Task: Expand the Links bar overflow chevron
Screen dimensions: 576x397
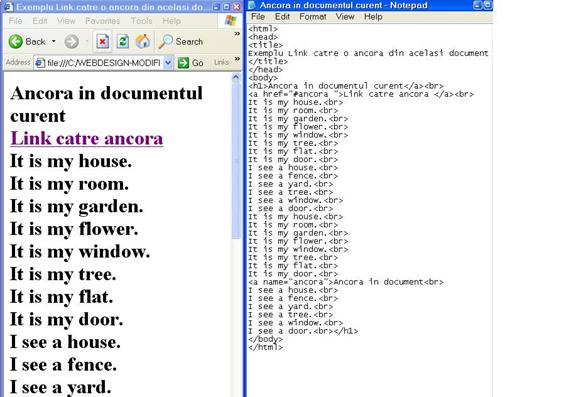Action: (x=237, y=59)
